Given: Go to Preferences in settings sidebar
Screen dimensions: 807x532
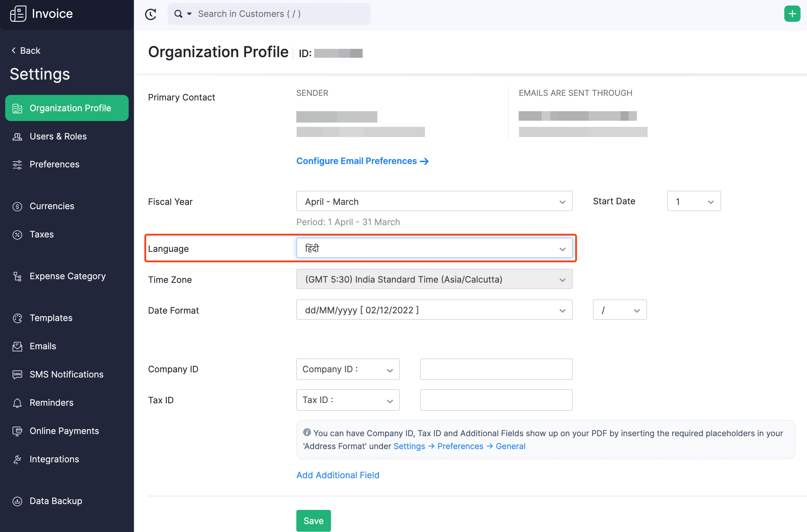Looking at the screenshot, I should (54, 165).
